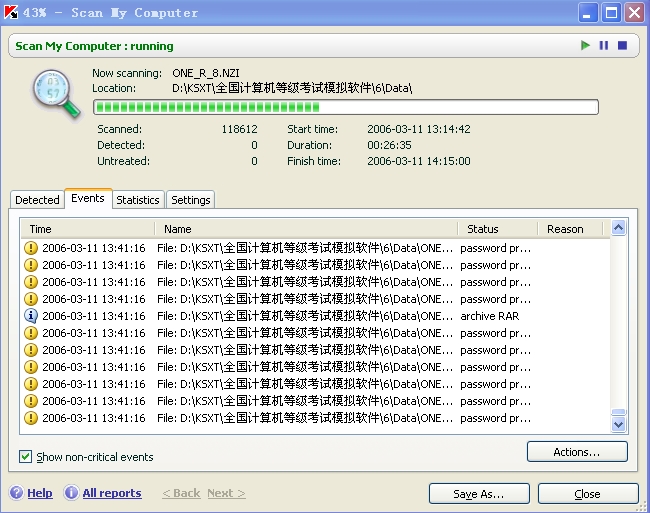Open the Actions... button menu
This screenshot has width=650, height=513.
click(x=577, y=452)
